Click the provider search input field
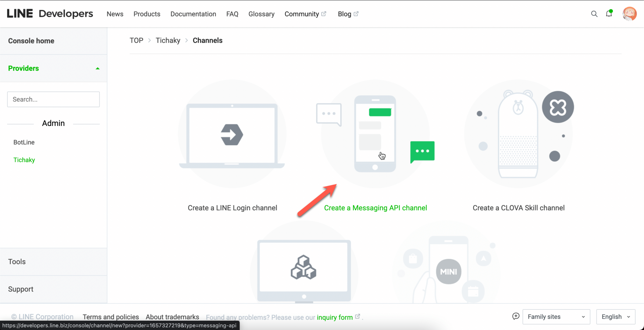 [x=53, y=99]
